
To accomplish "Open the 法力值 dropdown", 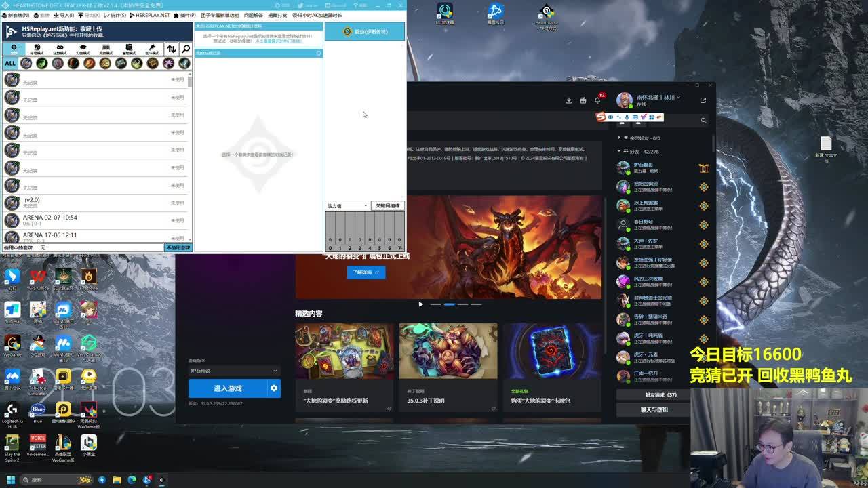I will pos(347,205).
